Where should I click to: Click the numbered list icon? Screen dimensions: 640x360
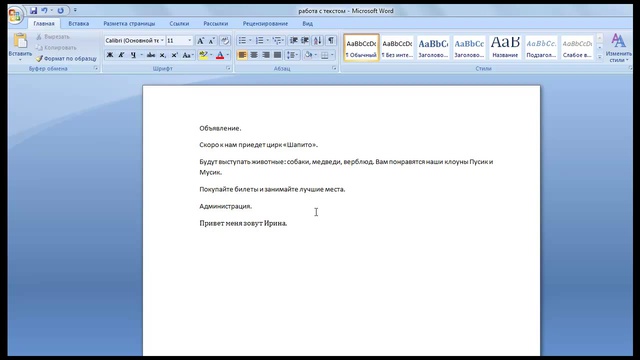click(260, 41)
